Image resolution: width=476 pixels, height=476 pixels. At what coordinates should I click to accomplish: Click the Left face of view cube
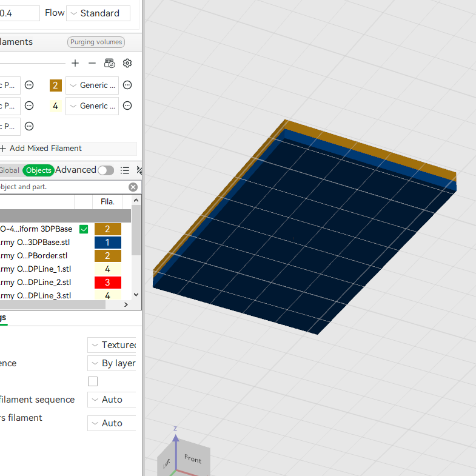167,462
